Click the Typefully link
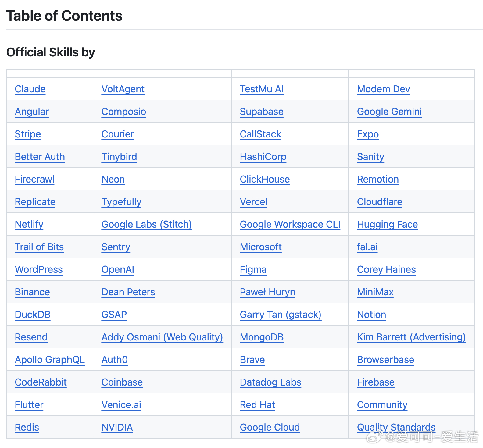The height and width of the screenshot is (448, 483). tap(121, 202)
